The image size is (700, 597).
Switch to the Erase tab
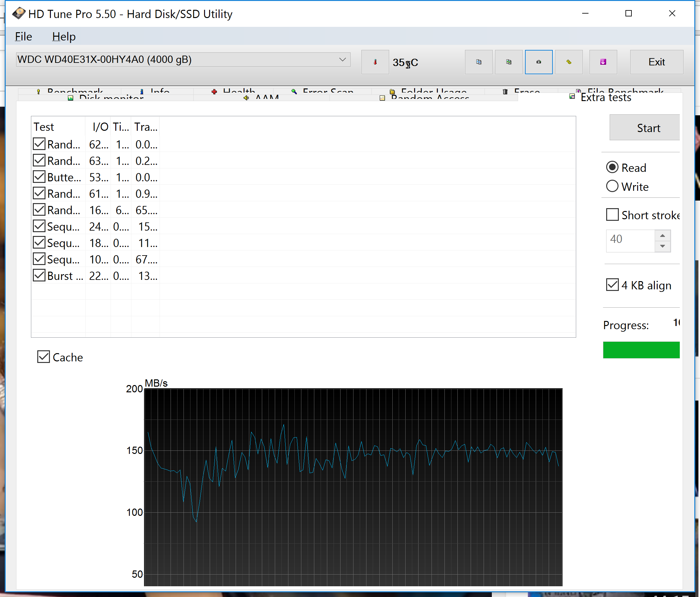point(521,91)
